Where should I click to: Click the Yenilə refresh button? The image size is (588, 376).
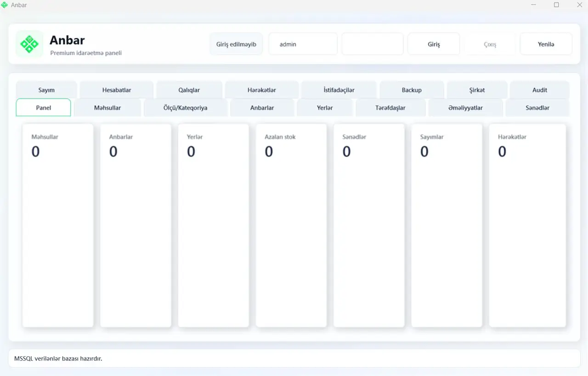click(x=546, y=44)
